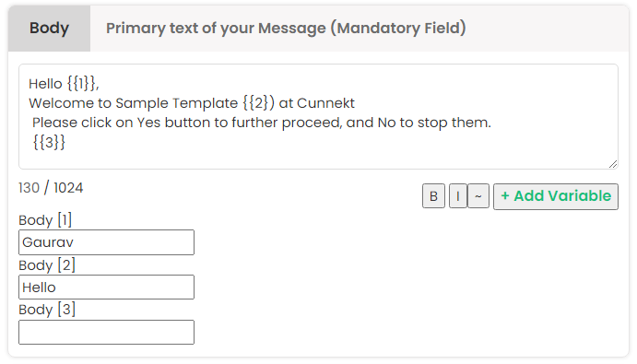Place cursor on {{2}} placeholder in message
Image resolution: width=637 pixels, height=364 pixels.
point(259,103)
